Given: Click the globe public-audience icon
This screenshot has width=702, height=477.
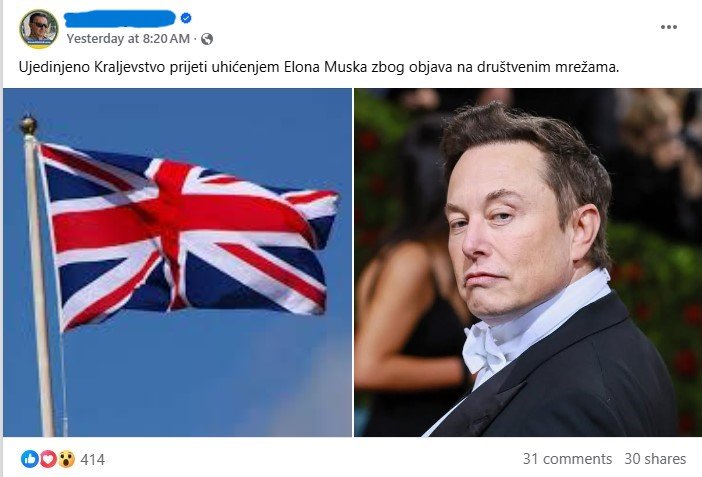Looking at the screenshot, I should click(x=207, y=39).
